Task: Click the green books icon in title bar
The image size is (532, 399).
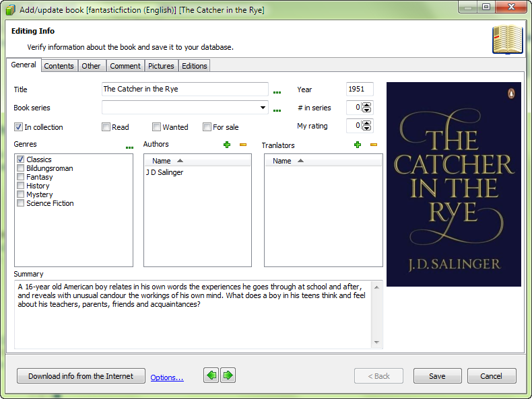Action: pos(11,10)
